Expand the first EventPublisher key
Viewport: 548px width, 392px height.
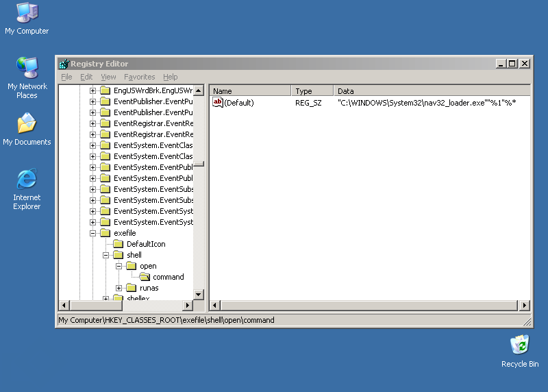pos(92,101)
